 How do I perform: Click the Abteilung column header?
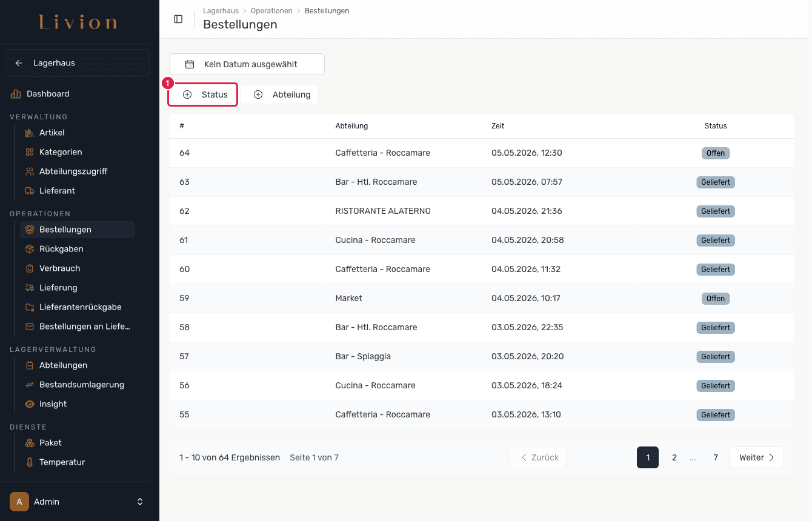(x=351, y=126)
